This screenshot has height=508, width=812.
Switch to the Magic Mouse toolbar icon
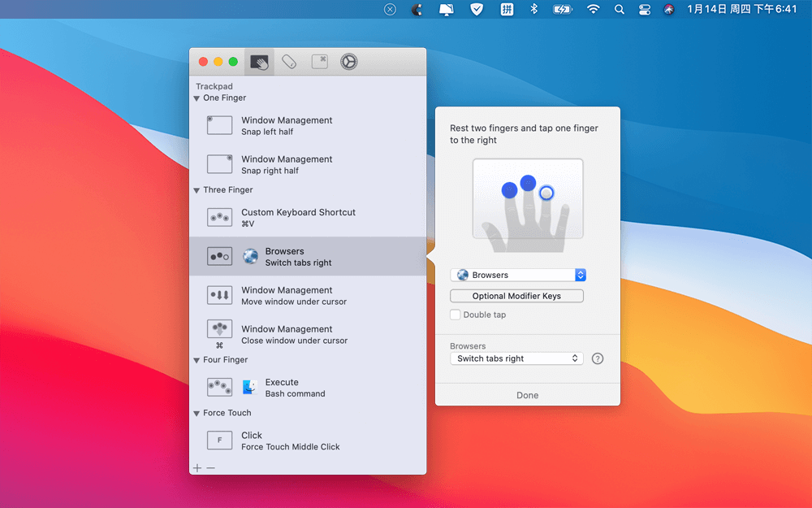(x=289, y=61)
